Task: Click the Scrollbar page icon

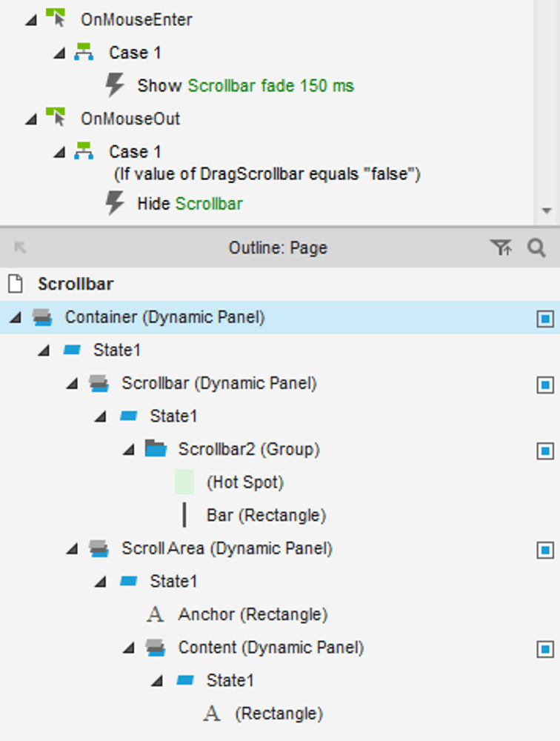Action: click(x=16, y=284)
